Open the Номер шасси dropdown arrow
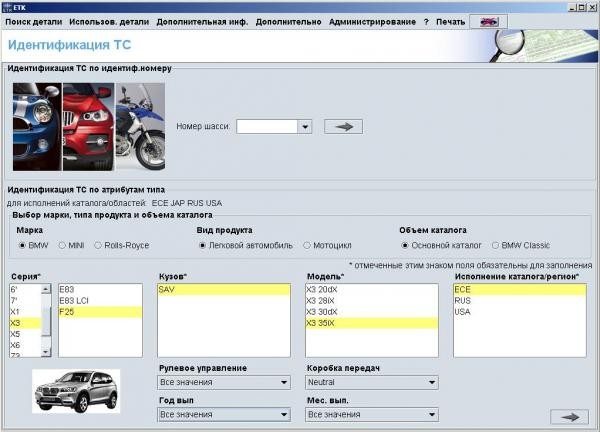This screenshot has height=432, width=600. pyautogui.click(x=305, y=127)
